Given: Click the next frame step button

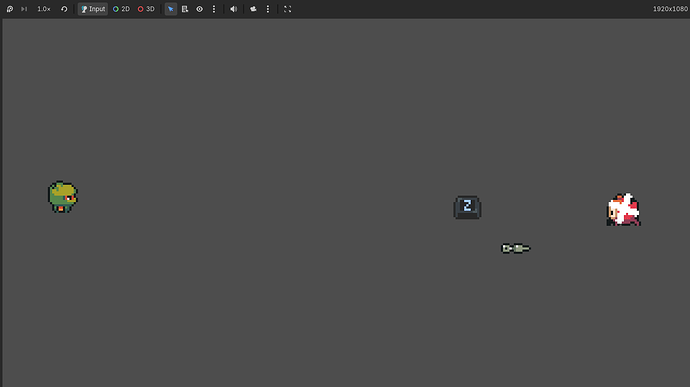Looking at the screenshot, I should 24,9.
